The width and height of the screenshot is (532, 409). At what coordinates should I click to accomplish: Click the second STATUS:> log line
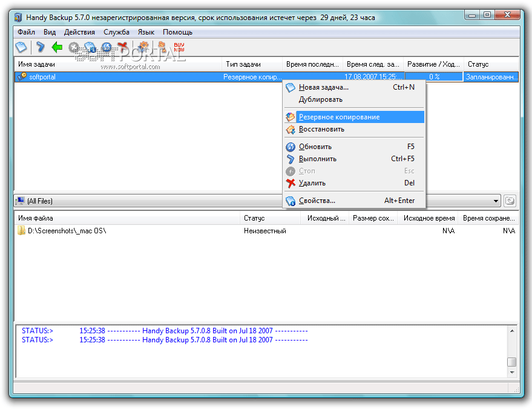[x=165, y=340]
